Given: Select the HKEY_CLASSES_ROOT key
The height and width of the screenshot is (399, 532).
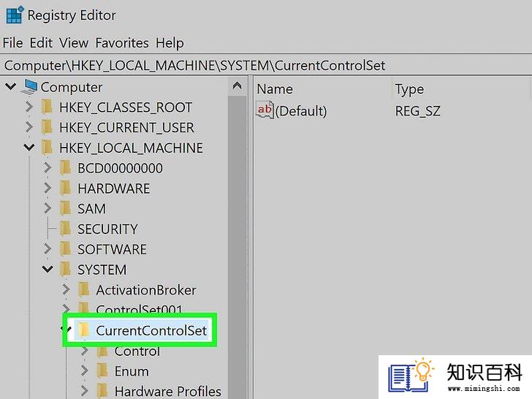Looking at the screenshot, I should tap(126, 107).
